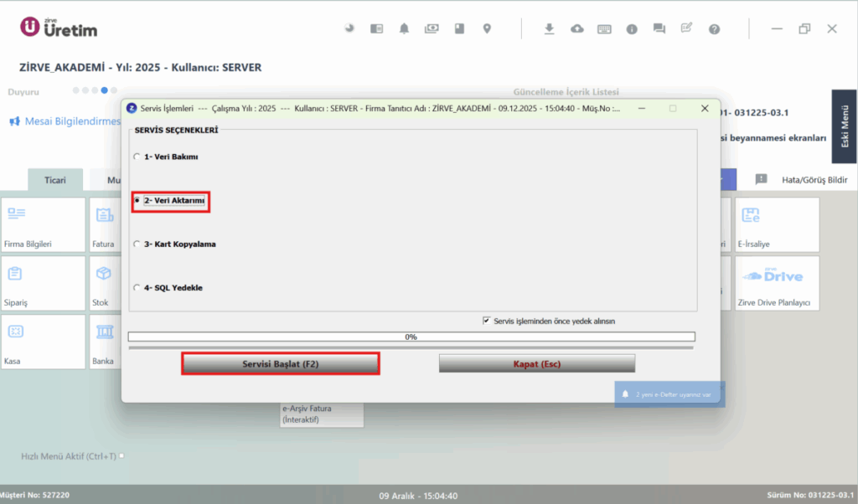Click Müşteri No: 527220 in status bar
858x504 pixels.
pos(35,495)
